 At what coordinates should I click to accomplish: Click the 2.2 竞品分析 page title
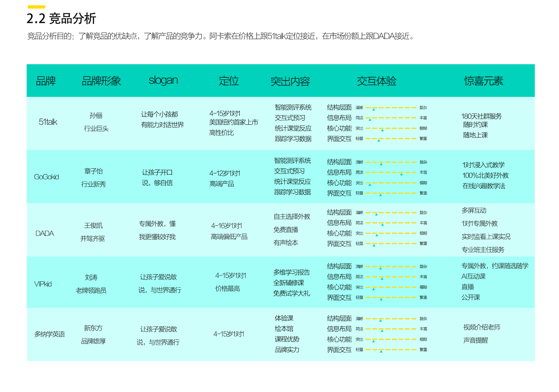tap(61, 19)
